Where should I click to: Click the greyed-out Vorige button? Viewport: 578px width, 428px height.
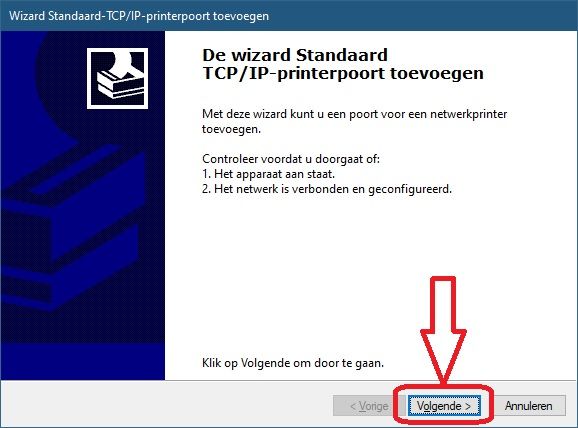pyautogui.click(x=369, y=406)
